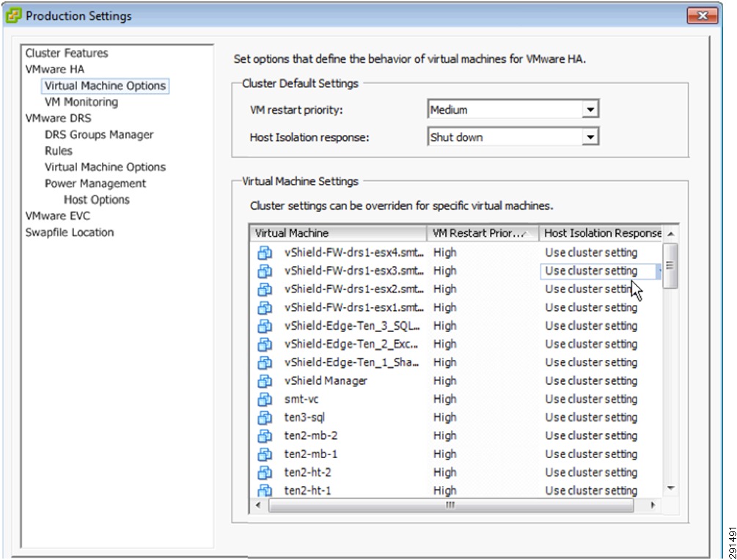Click the VM list scroll down arrow
Image resolution: width=737 pixels, height=560 pixels.
671,489
